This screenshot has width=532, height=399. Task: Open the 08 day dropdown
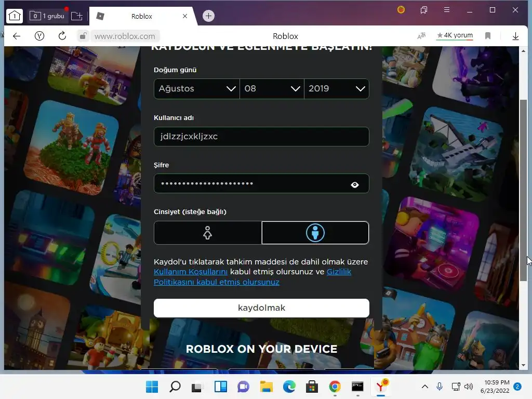pyautogui.click(x=272, y=89)
